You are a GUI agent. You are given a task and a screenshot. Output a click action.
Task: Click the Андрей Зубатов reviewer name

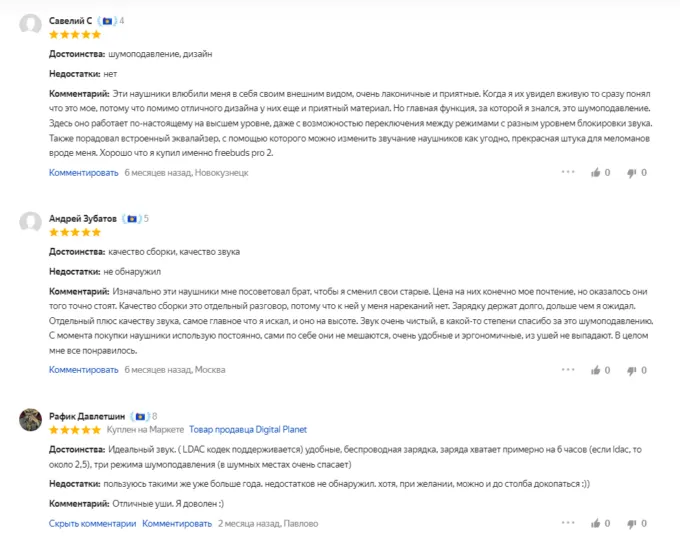tap(83, 218)
